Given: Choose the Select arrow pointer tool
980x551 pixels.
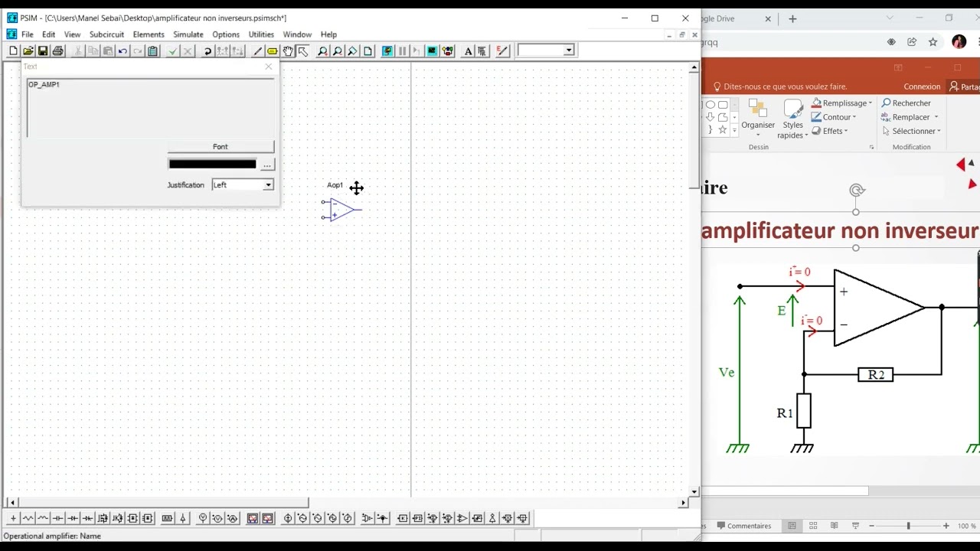Looking at the screenshot, I should (x=303, y=51).
